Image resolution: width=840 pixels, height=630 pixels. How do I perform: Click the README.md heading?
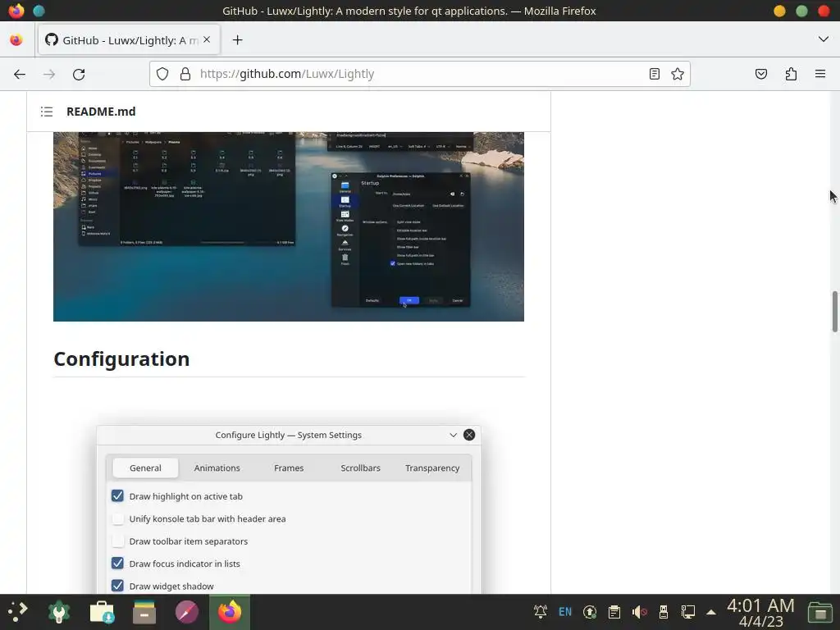click(x=101, y=112)
